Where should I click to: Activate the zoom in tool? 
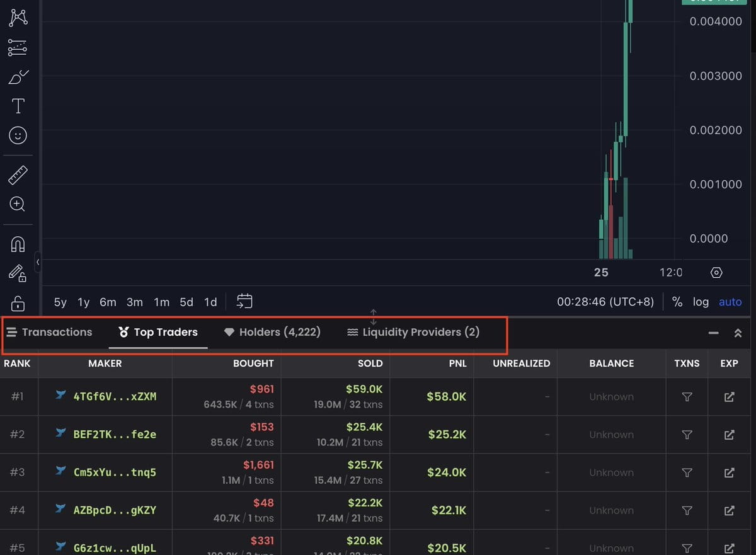18,204
